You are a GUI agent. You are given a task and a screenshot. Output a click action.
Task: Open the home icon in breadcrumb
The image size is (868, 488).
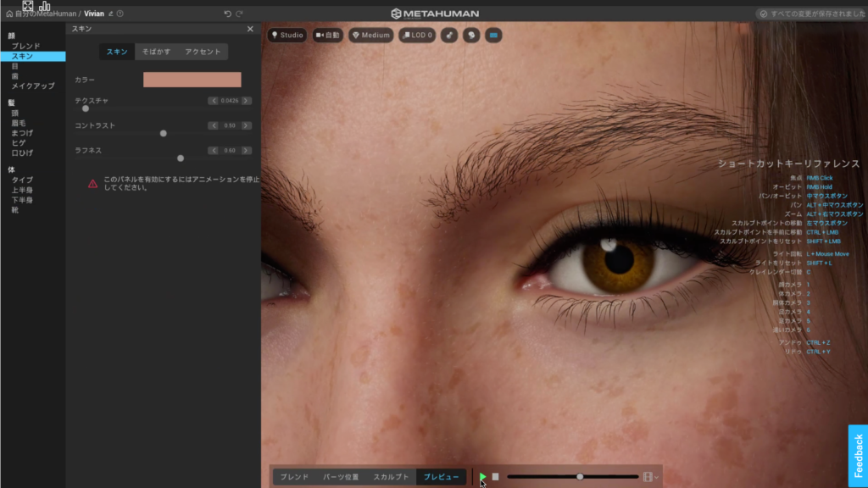tap(9, 14)
